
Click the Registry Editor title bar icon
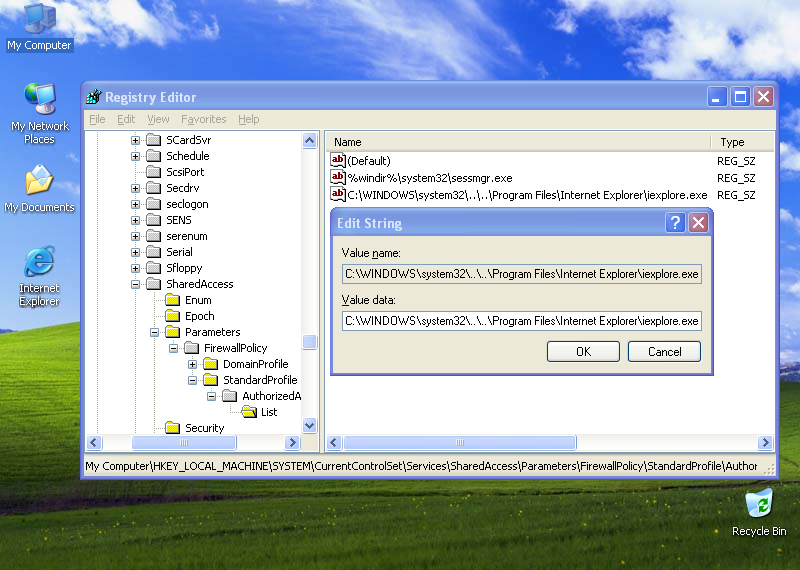(94, 96)
